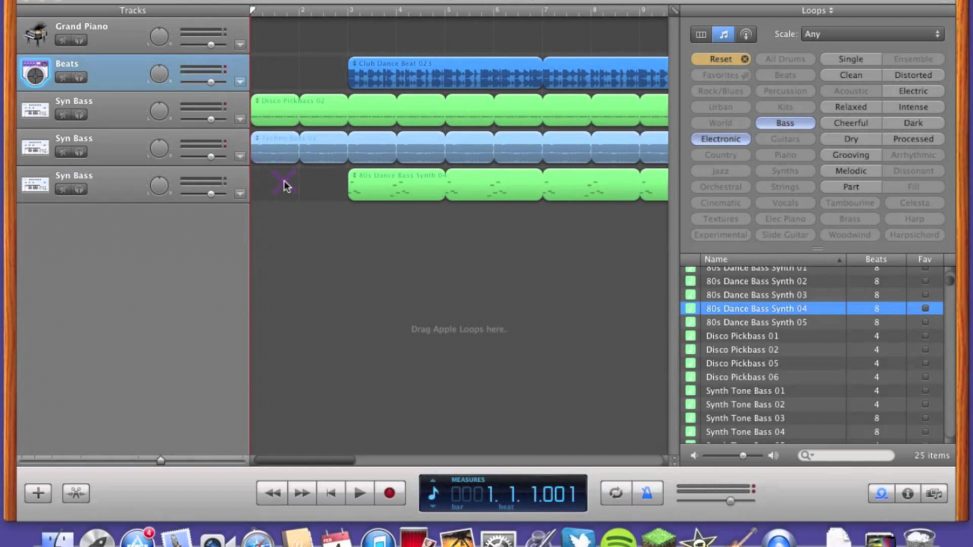Open the Loops panel title dropdown
The image size is (973, 547).
click(x=817, y=10)
